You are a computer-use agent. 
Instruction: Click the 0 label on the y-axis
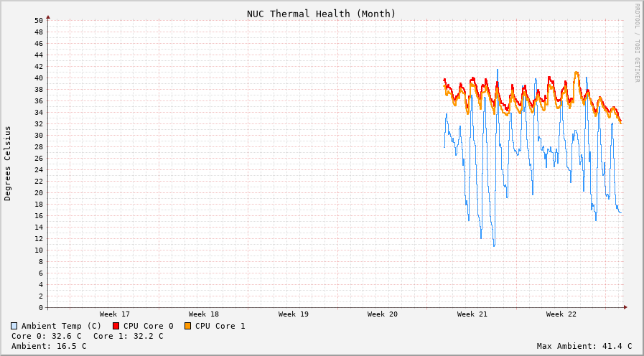point(41,307)
